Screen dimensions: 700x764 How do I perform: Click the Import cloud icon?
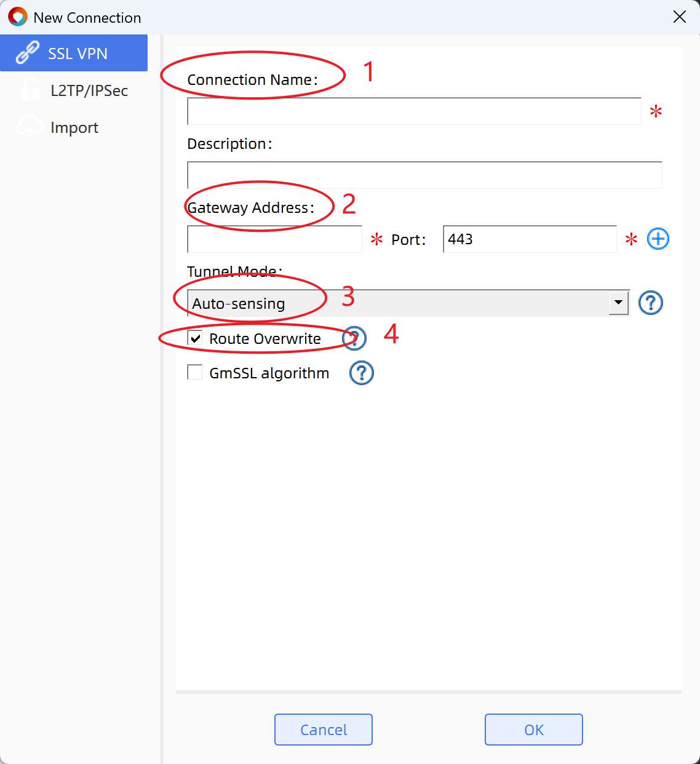tap(29, 127)
